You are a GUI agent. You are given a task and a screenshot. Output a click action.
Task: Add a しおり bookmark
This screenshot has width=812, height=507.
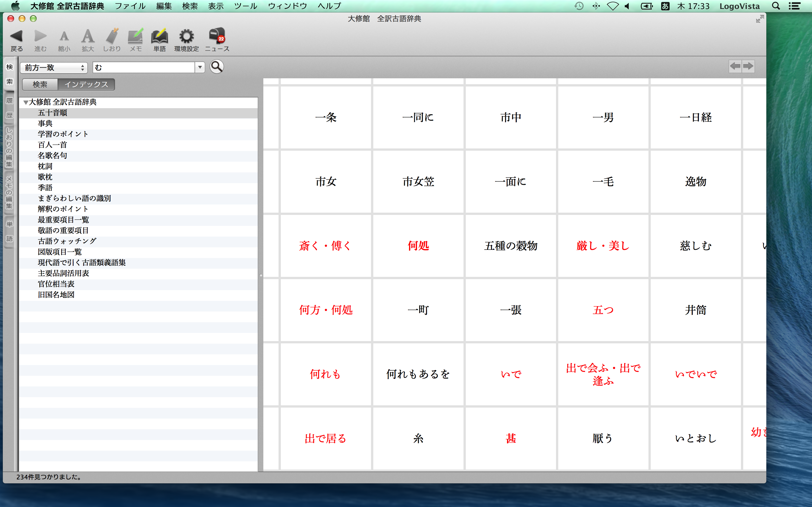coord(112,36)
